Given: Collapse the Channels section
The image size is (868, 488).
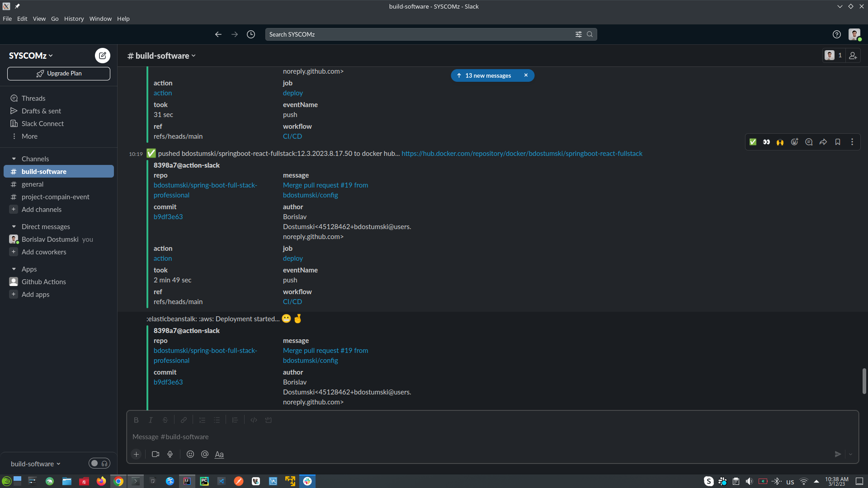Looking at the screenshot, I should point(14,159).
